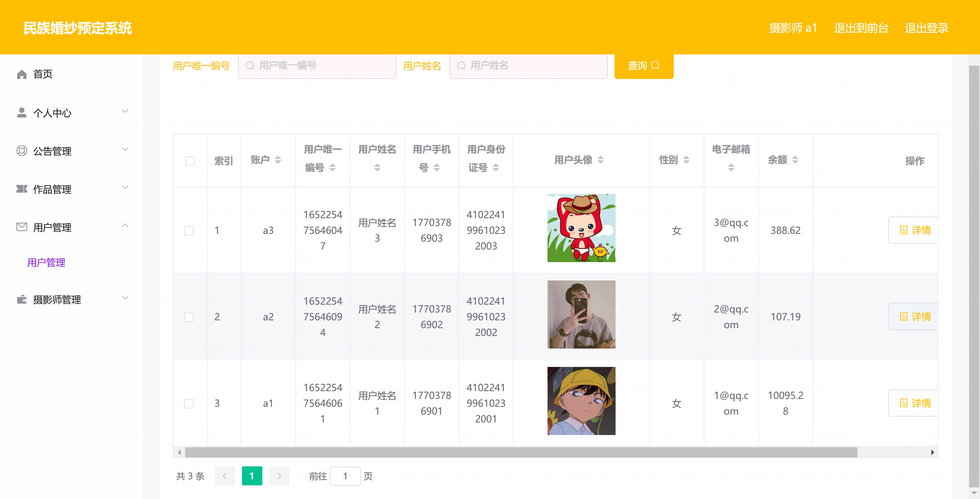Open 摄影师管理 in sidebar

click(71, 299)
